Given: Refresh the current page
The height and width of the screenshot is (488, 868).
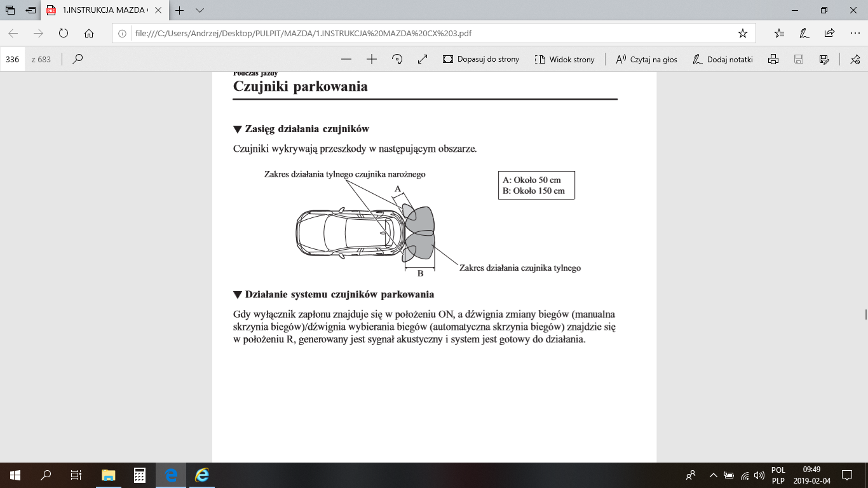Looking at the screenshot, I should tap(63, 34).
